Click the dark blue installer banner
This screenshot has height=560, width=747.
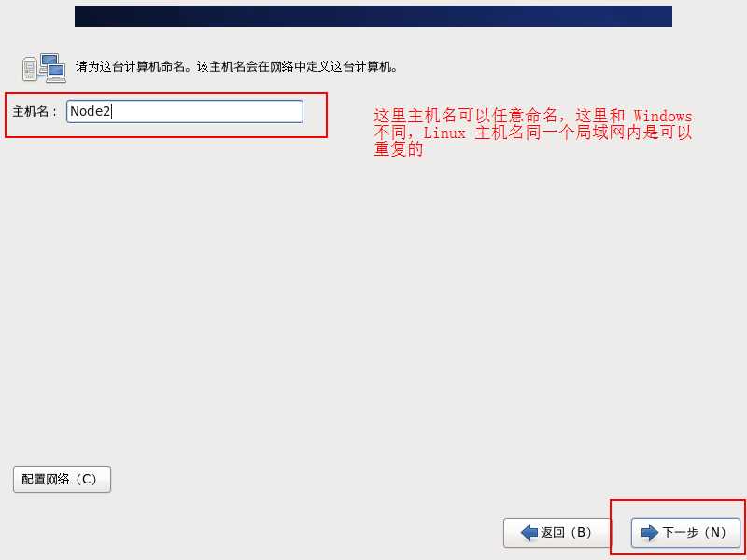[373, 16]
